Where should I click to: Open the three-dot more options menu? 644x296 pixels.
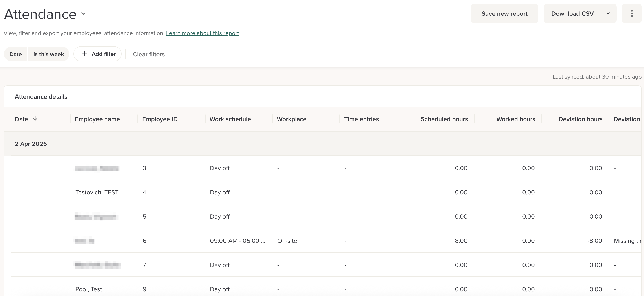[x=631, y=13]
